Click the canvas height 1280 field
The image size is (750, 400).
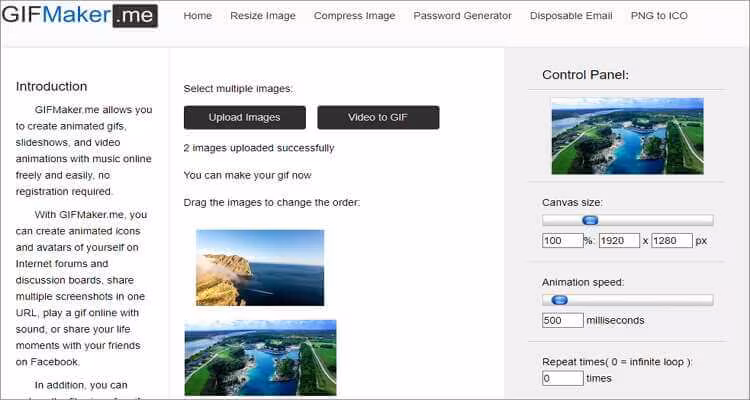[x=672, y=241]
